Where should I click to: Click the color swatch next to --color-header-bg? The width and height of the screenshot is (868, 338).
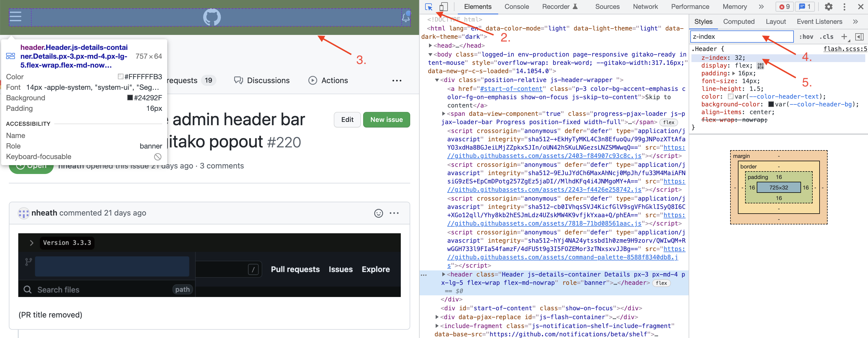pos(771,104)
